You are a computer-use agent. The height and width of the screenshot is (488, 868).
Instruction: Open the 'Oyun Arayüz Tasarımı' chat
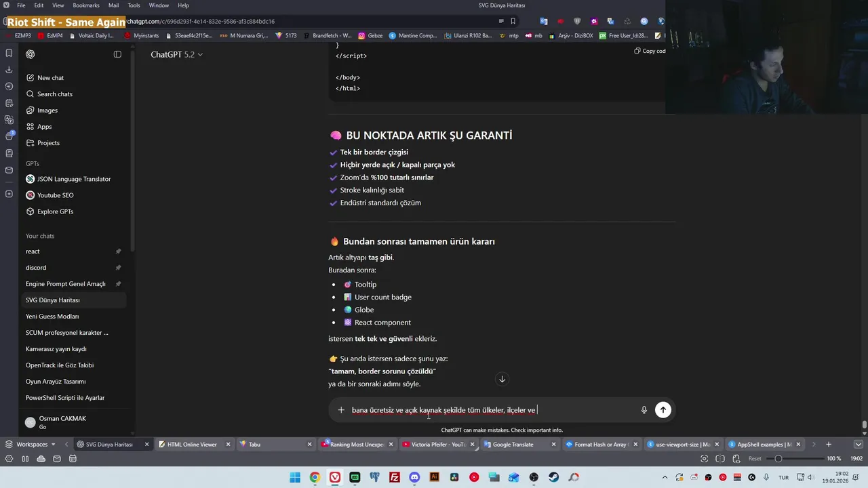click(75, 382)
